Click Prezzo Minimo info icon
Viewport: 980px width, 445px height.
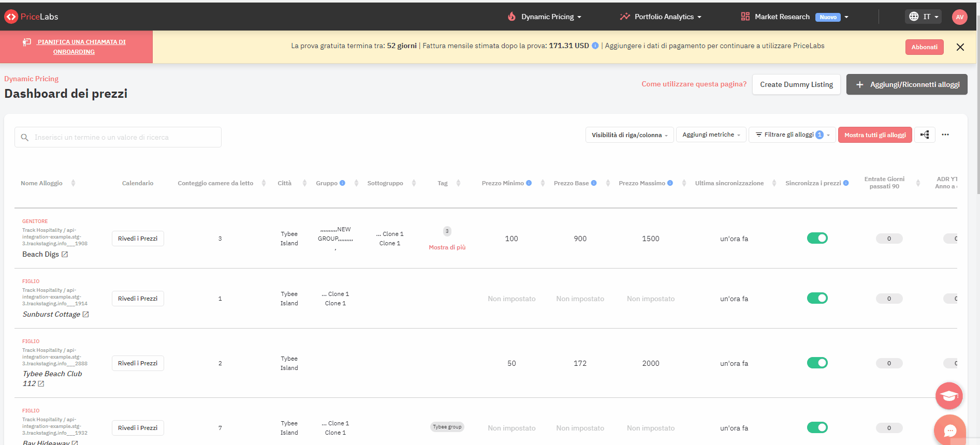tap(529, 183)
